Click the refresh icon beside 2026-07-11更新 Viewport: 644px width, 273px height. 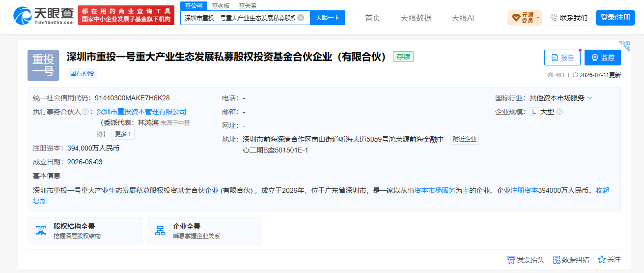[575, 75]
